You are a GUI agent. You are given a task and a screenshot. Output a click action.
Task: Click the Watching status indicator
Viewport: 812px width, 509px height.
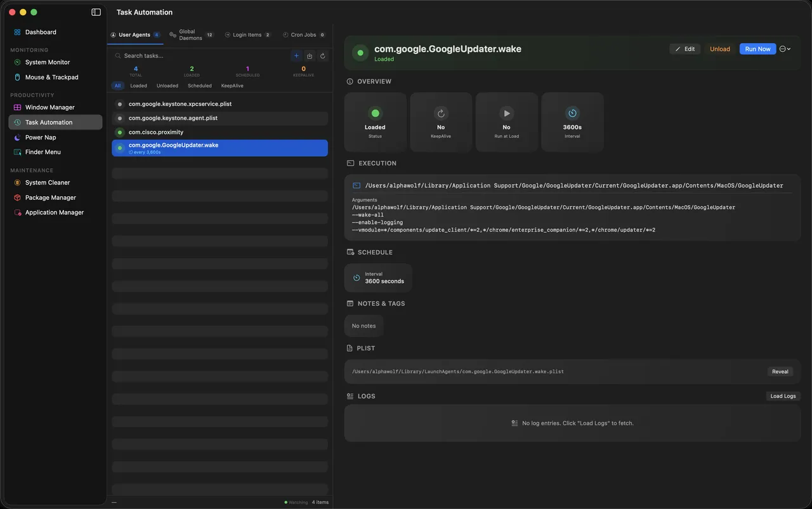coord(296,502)
